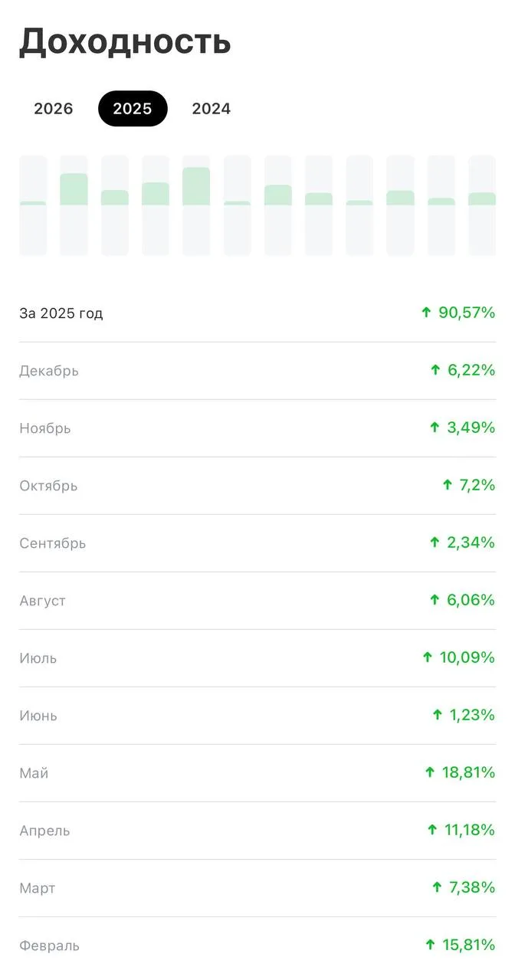Open the Сентябрь return row

click(257, 543)
